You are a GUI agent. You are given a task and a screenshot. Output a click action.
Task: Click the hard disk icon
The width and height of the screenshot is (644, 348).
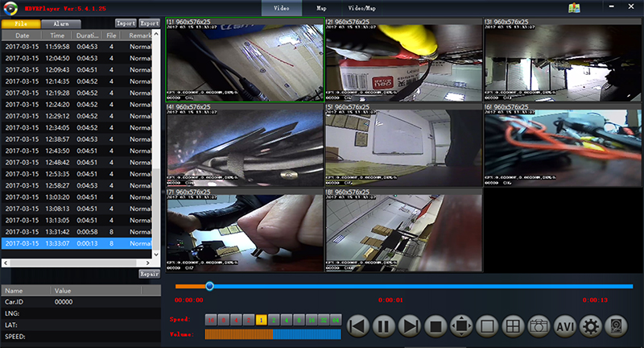click(x=616, y=326)
